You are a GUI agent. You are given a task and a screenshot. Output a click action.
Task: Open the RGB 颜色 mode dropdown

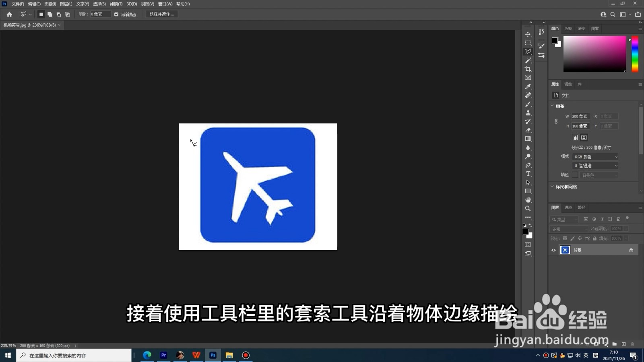(595, 157)
